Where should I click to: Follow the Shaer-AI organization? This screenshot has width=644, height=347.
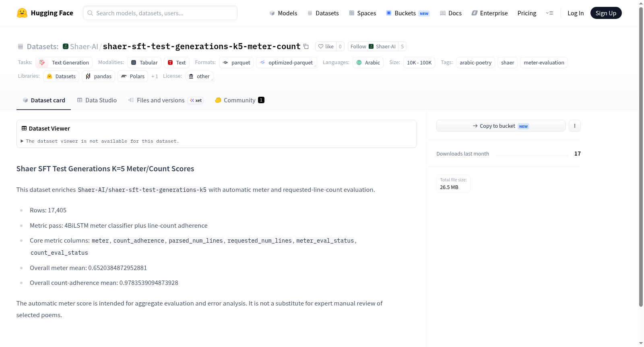point(373,46)
